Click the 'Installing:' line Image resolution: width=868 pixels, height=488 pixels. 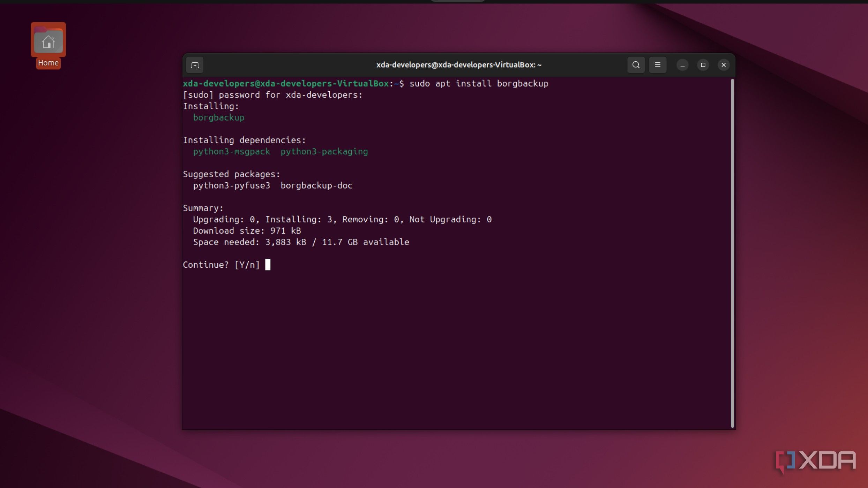click(211, 106)
